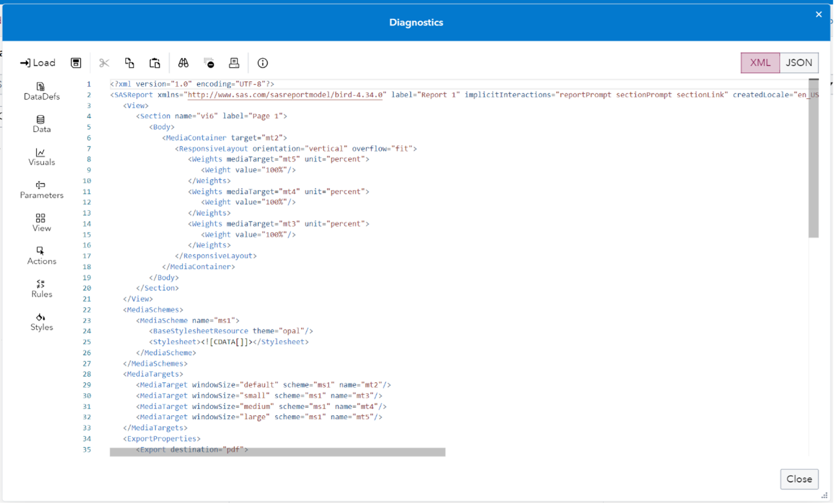Click the paste clipboard icon
This screenshot has width=835, height=504.
pos(155,63)
